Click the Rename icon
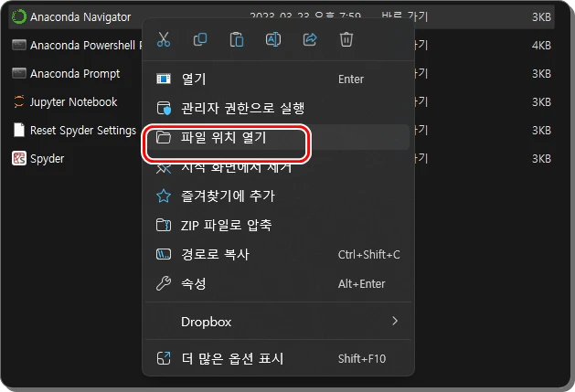This screenshot has height=392, width=575. coord(273,39)
